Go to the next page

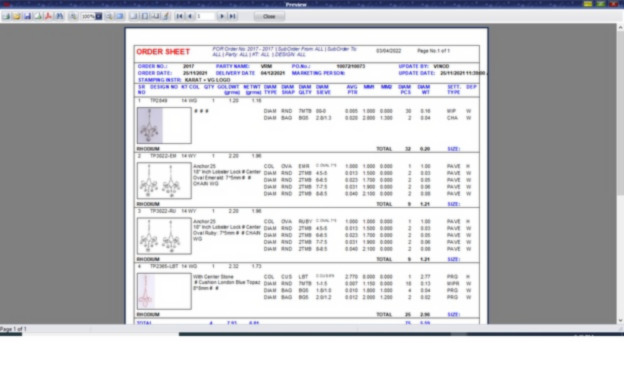coord(222,16)
